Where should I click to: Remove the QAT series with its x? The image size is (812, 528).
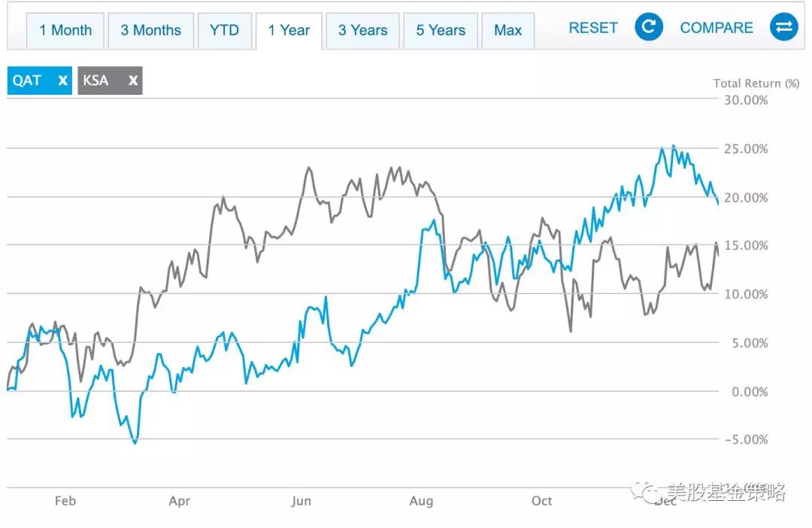pos(63,80)
